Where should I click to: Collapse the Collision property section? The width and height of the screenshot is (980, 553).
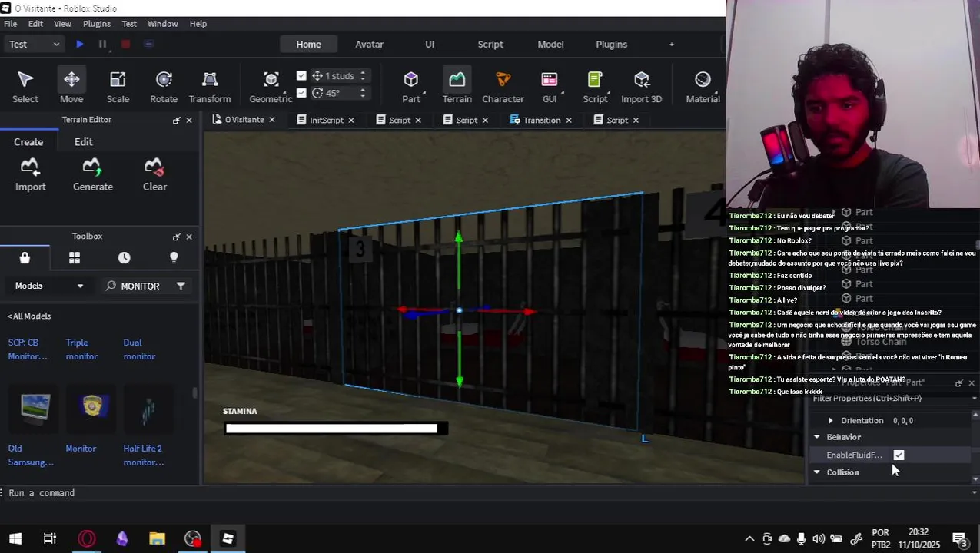tap(817, 472)
